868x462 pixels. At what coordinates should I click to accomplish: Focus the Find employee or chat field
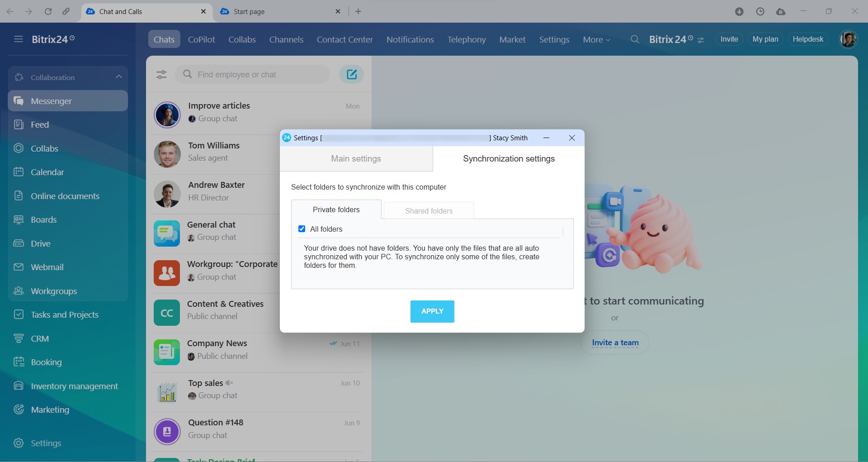(253, 74)
